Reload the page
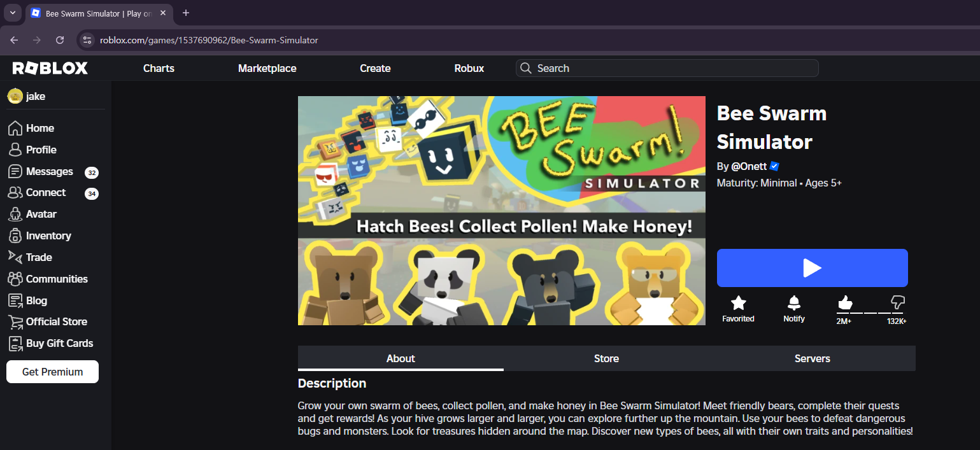This screenshot has height=450, width=980. pos(60,40)
